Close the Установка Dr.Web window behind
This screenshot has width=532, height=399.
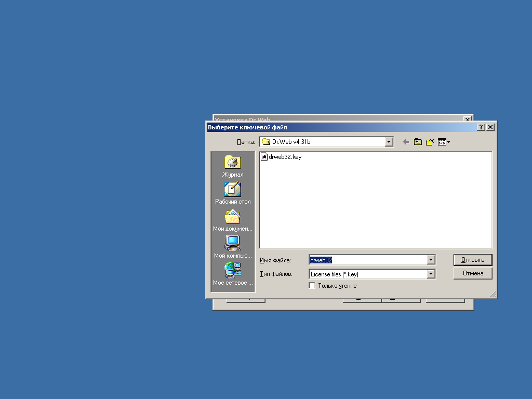click(x=468, y=119)
